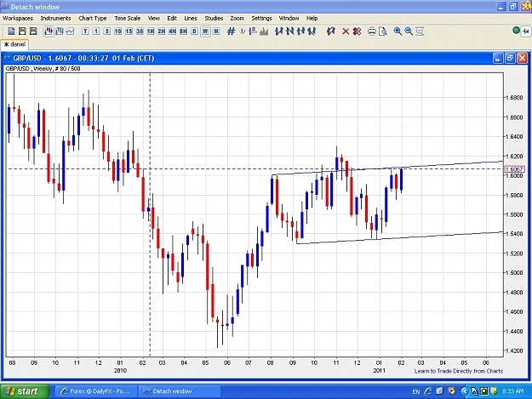
Task: Open the Studies menu
Action: pyautogui.click(x=214, y=19)
